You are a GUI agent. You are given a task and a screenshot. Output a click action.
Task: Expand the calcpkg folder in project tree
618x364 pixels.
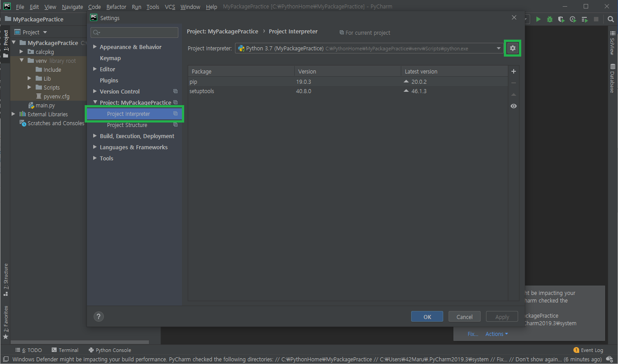click(21, 52)
